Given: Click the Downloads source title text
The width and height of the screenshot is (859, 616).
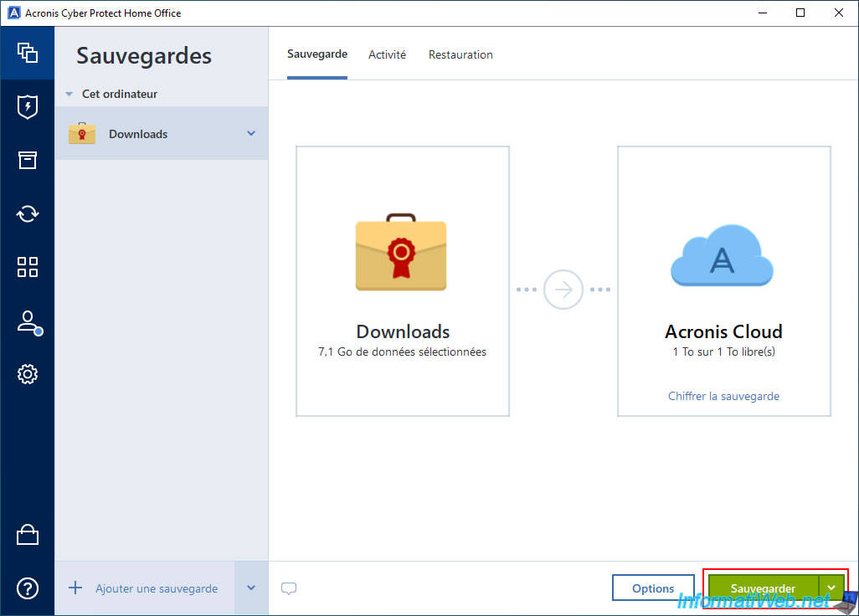Looking at the screenshot, I should click(403, 331).
